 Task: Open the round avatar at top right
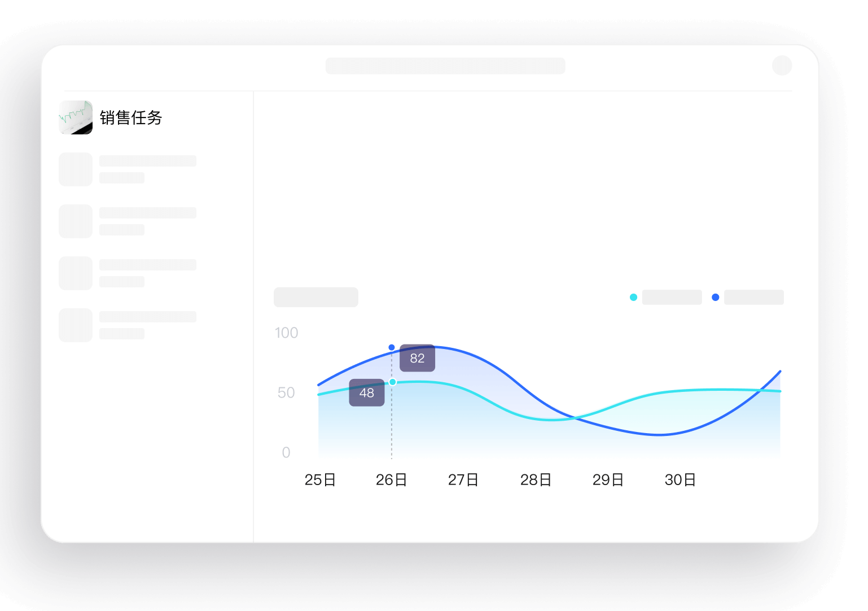coord(782,66)
